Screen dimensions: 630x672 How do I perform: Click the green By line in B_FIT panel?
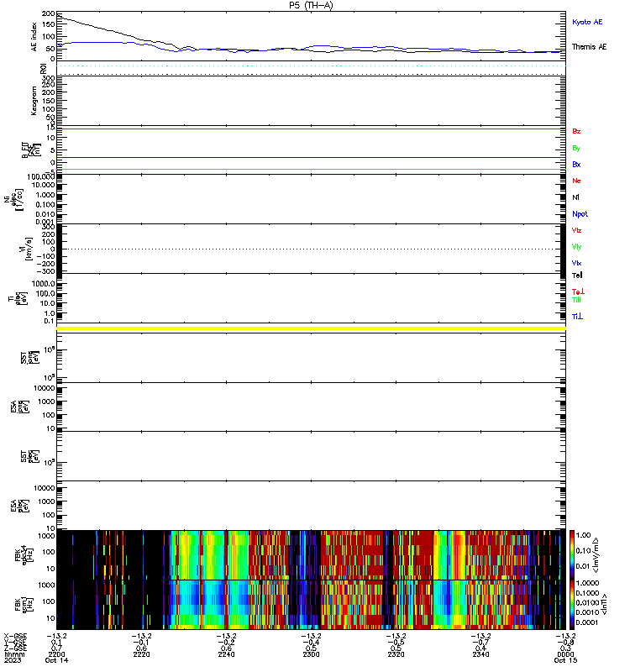(x=311, y=170)
